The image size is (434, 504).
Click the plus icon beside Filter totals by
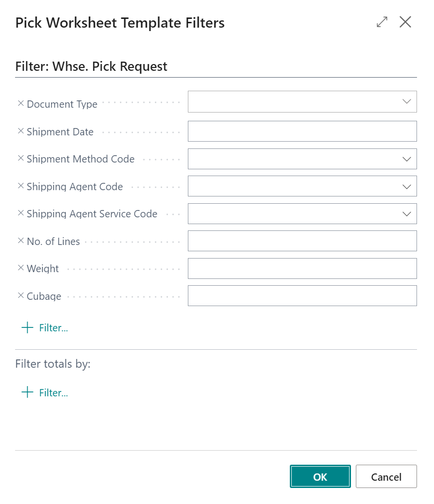click(x=27, y=392)
